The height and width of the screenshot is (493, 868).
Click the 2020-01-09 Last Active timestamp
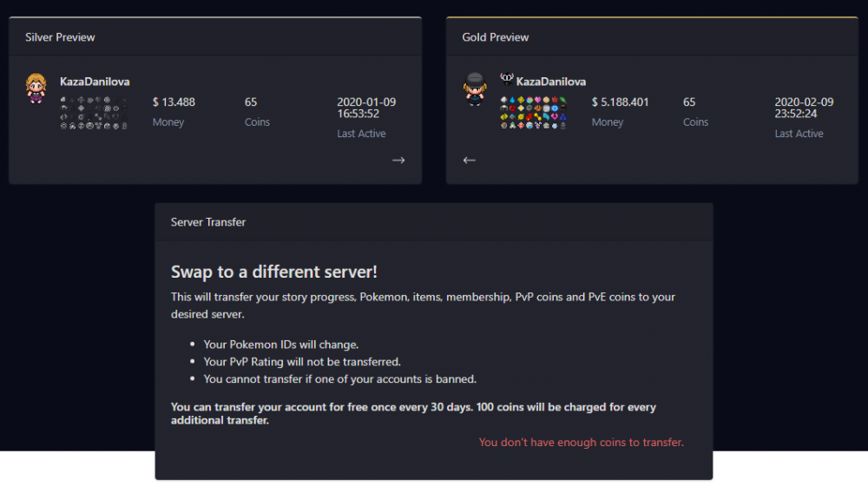pyautogui.click(x=365, y=108)
